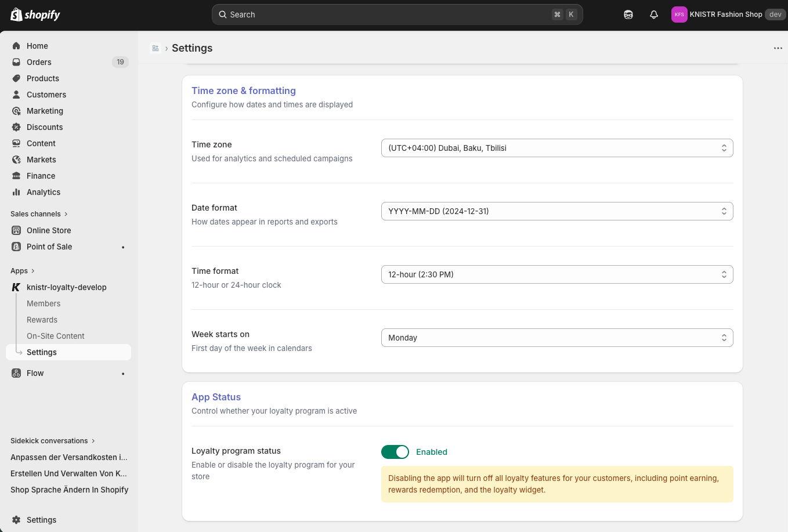The width and height of the screenshot is (788, 532).
Task: Click KNISTR Fashion Shop store name
Action: point(726,15)
